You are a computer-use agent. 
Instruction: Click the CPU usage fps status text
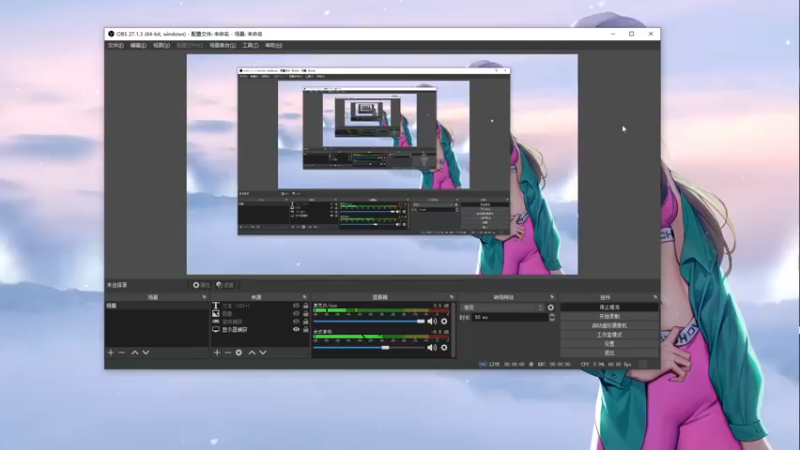pos(606,364)
